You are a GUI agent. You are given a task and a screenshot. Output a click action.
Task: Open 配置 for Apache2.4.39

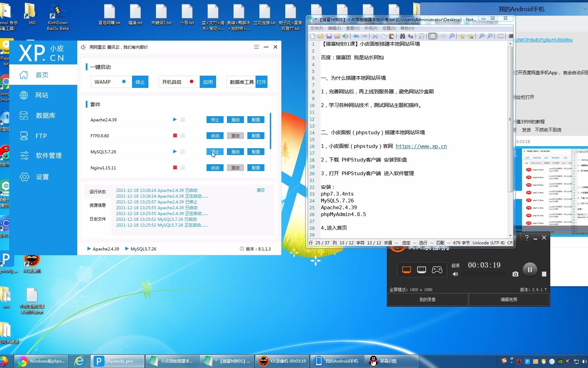pos(256,120)
